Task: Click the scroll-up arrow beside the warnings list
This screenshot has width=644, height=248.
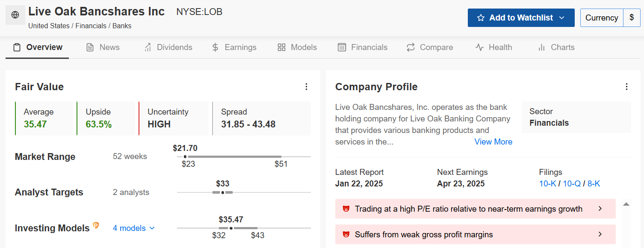Action: pyautogui.click(x=626, y=204)
